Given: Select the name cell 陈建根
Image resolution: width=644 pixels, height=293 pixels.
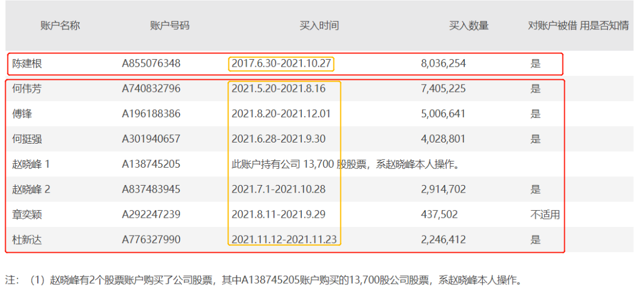Looking at the screenshot, I should [x=28, y=64].
